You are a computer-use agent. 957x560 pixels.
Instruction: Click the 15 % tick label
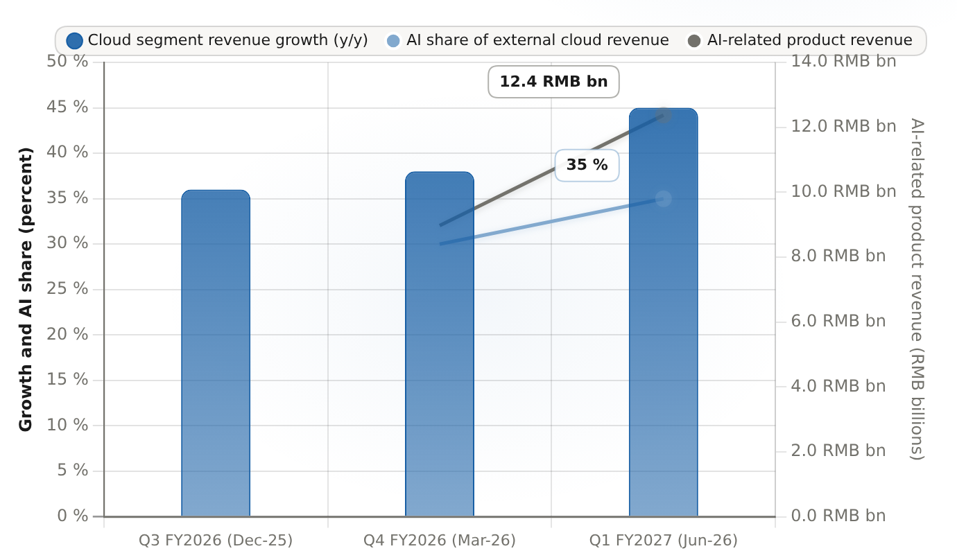[68, 380]
